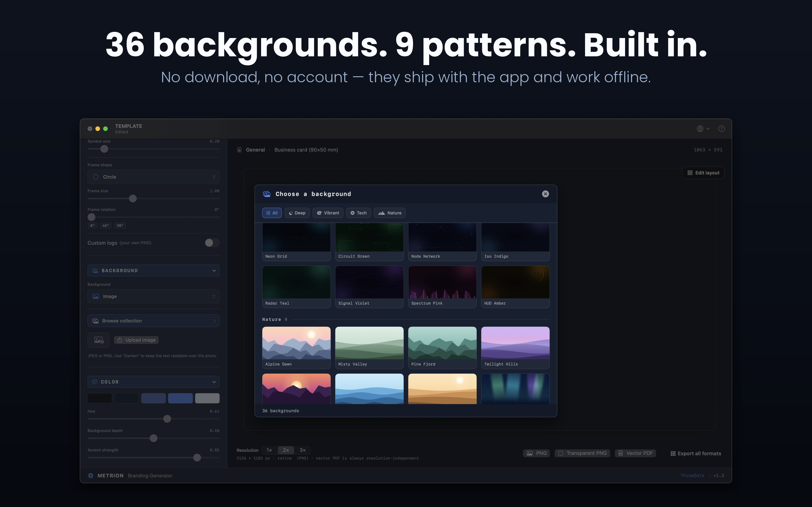
Task: Close the Choose a background dialog
Action: click(545, 194)
